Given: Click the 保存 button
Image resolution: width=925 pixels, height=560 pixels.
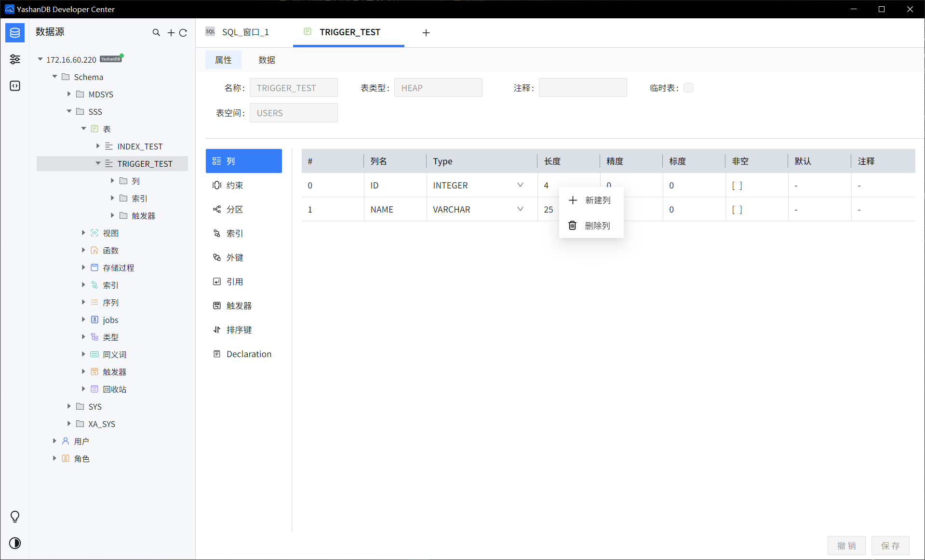Looking at the screenshot, I should pyautogui.click(x=890, y=546).
